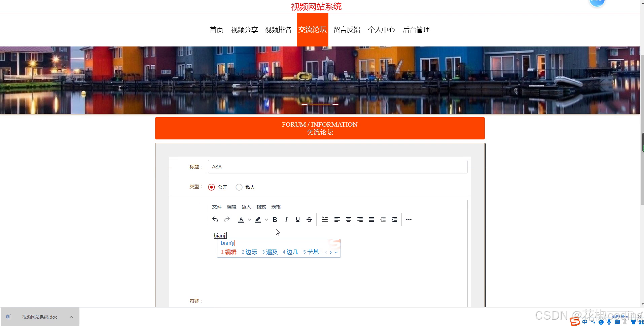Viewport: 644px width, 326px height.
Task: Select the 私人 radio button
Action: pos(239,187)
